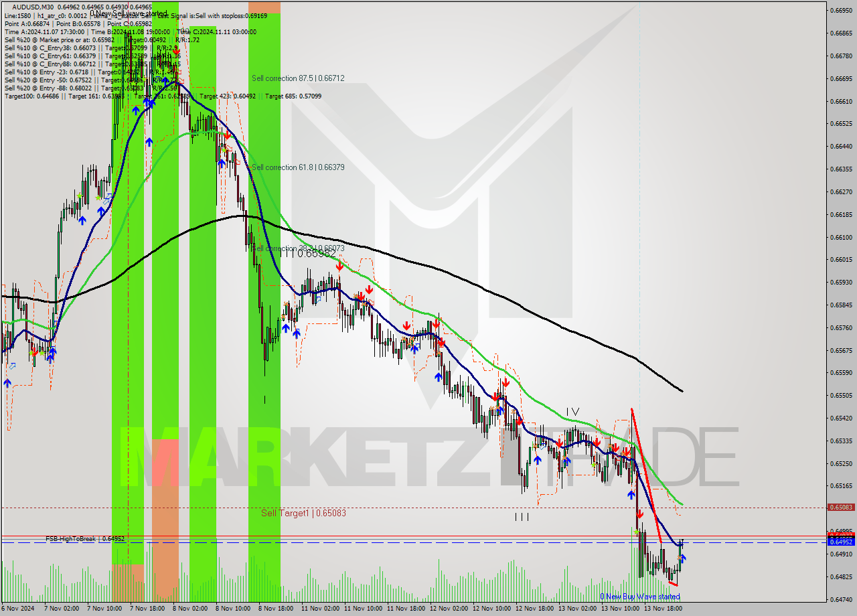Click 0.65675 on the price axis

click(x=842, y=350)
